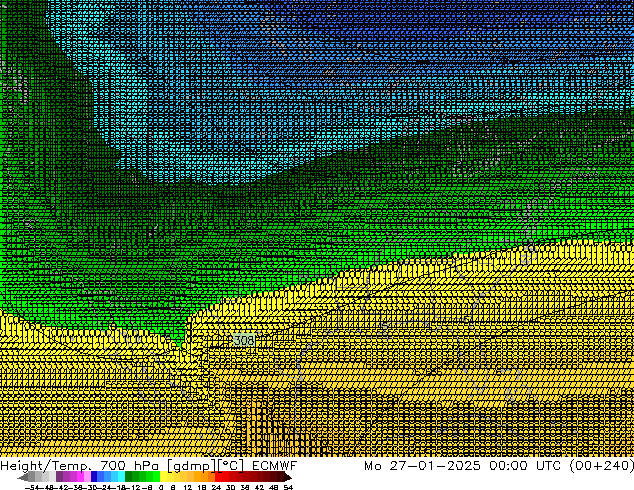
Task: Click the 0 legend scale value
Action: point(161,487)
